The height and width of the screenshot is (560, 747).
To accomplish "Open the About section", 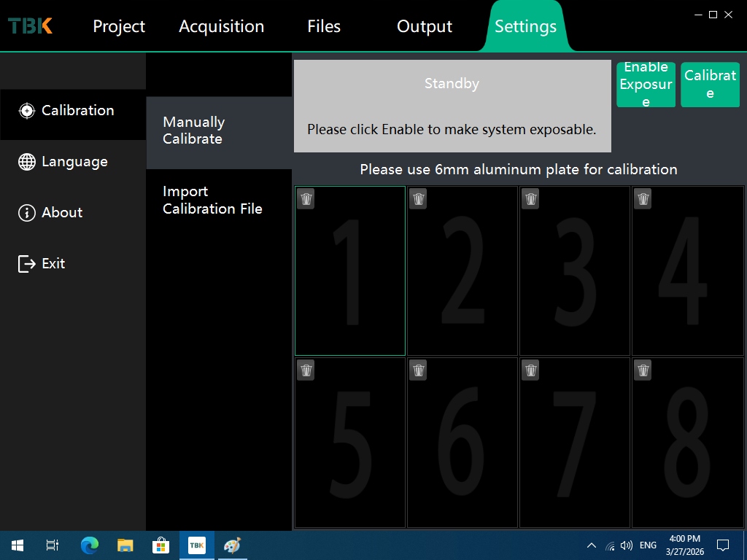I will point(61,213).
